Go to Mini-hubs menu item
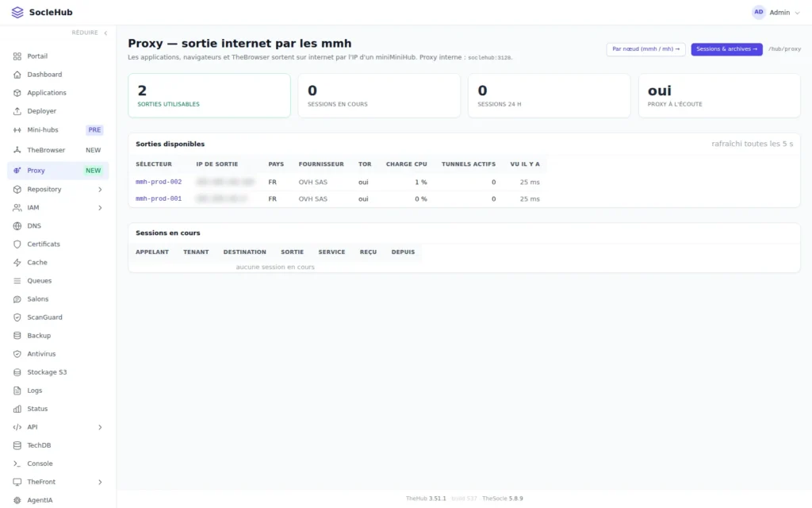This screenshot has width=812, height=508. coord(58,130)
